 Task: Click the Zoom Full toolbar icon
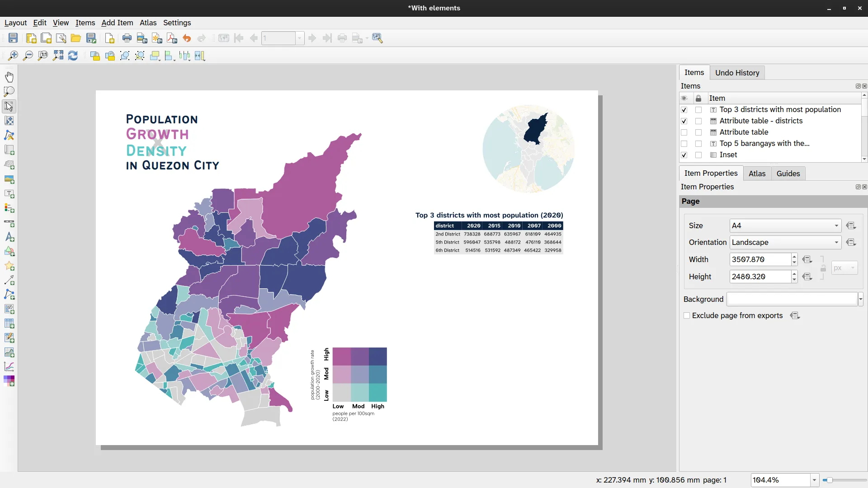(58, 56)
